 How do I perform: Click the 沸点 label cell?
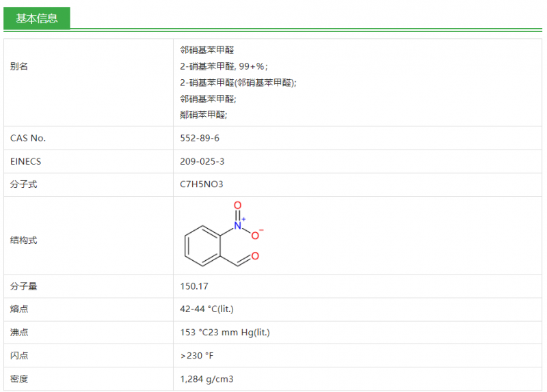19,333
